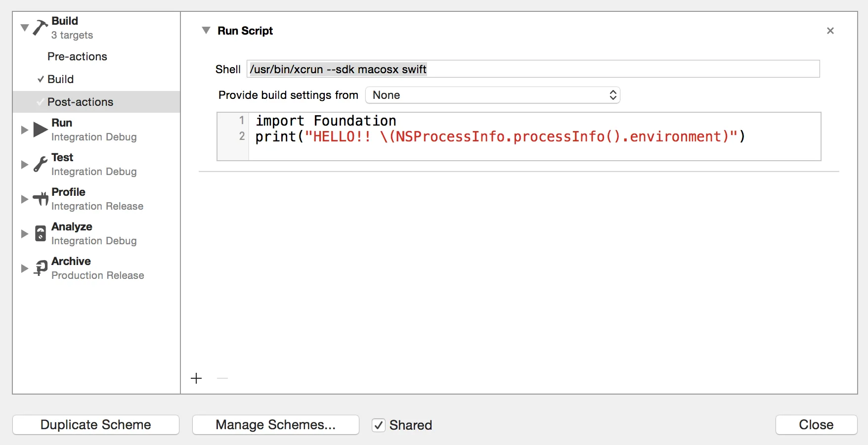Expand the Archive section triangle
Image resolution: width=868 pixels, height=445 pixels.
coord(24,268)
